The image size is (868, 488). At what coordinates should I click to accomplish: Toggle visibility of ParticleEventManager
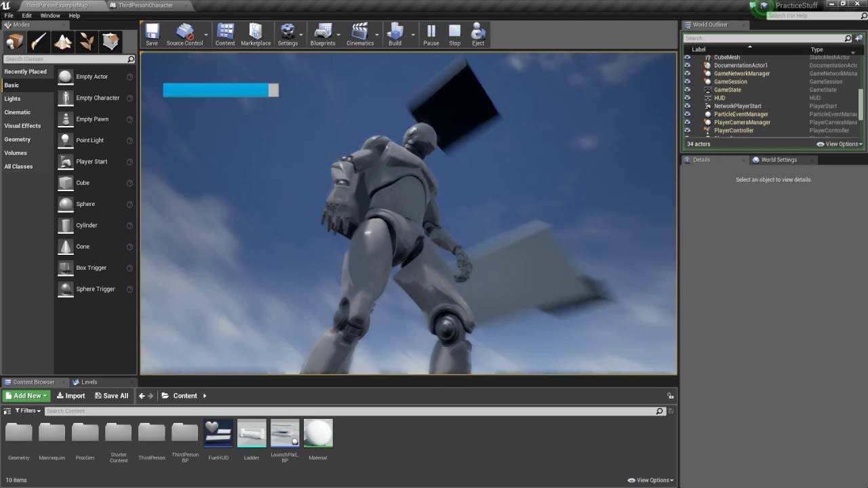(687, 115)
